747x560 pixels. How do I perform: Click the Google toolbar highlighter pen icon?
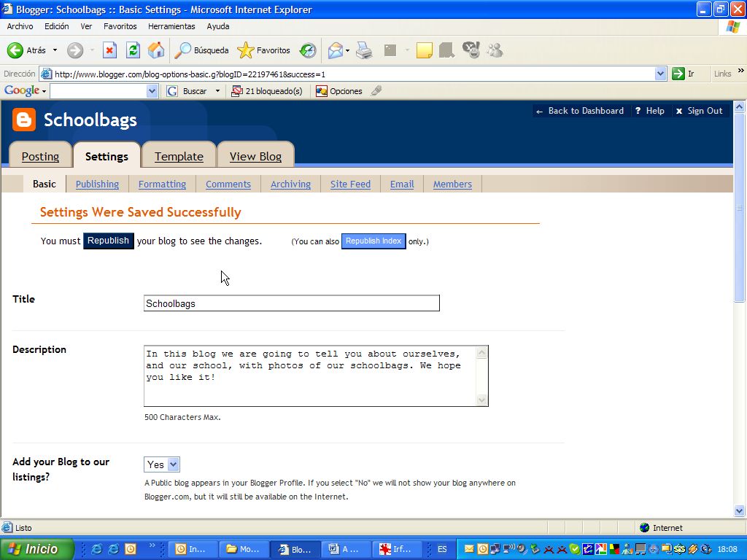[x=376, y=90]
